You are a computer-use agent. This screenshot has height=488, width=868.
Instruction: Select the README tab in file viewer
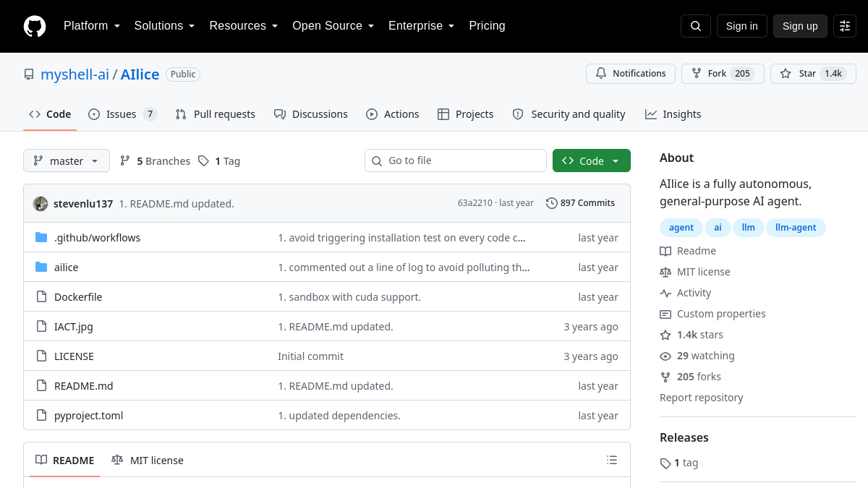coord(64,460)
